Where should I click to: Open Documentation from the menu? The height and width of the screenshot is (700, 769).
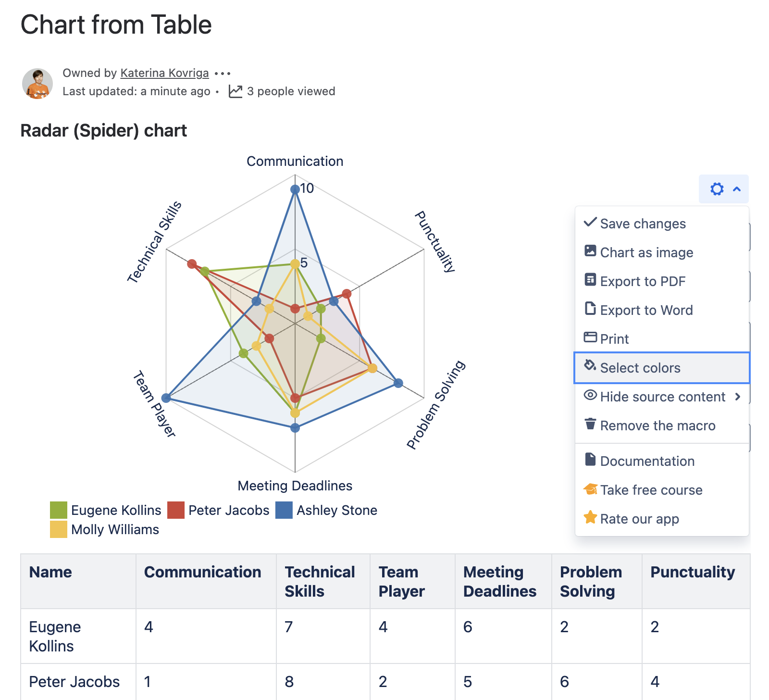[x=647, y=461]
